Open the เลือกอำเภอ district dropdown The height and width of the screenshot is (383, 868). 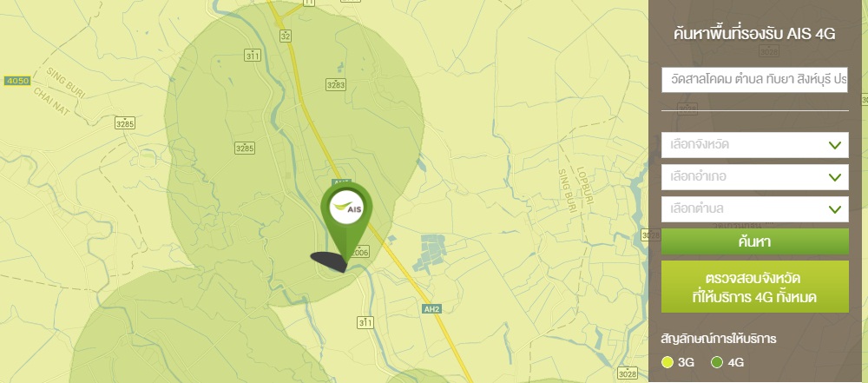point(754,177)
